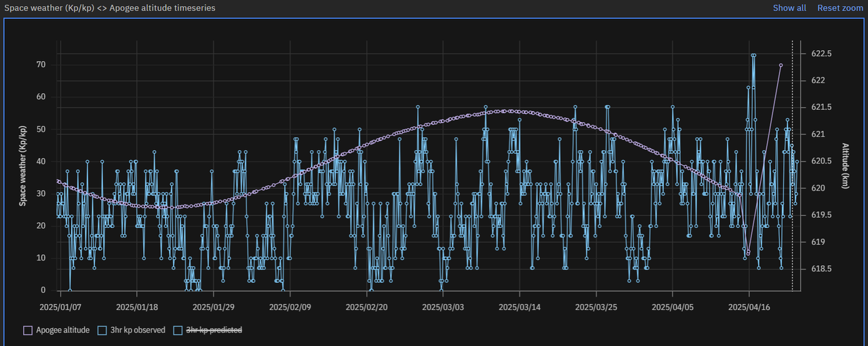Click the 2025/04/16 x-axis tick label
The image size is (868, 346).
coord(749,307)
